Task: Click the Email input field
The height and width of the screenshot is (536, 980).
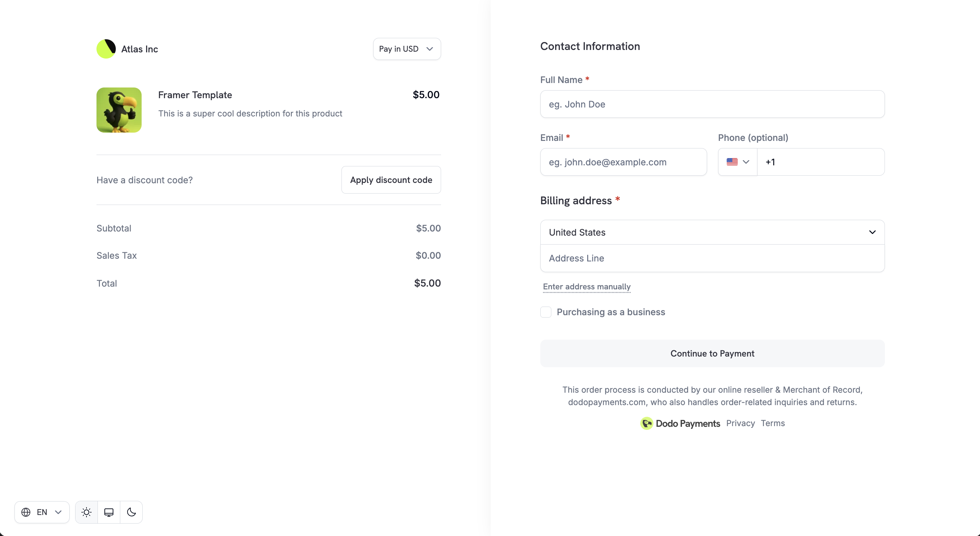Action: point(623,162)
